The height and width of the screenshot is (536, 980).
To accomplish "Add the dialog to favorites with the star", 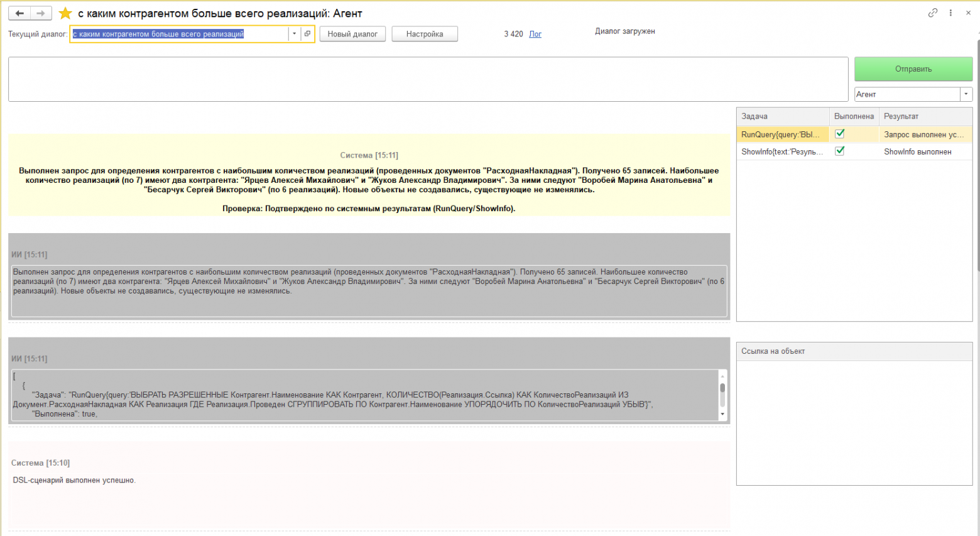I will pyautogui.click(x=65, y=13).
